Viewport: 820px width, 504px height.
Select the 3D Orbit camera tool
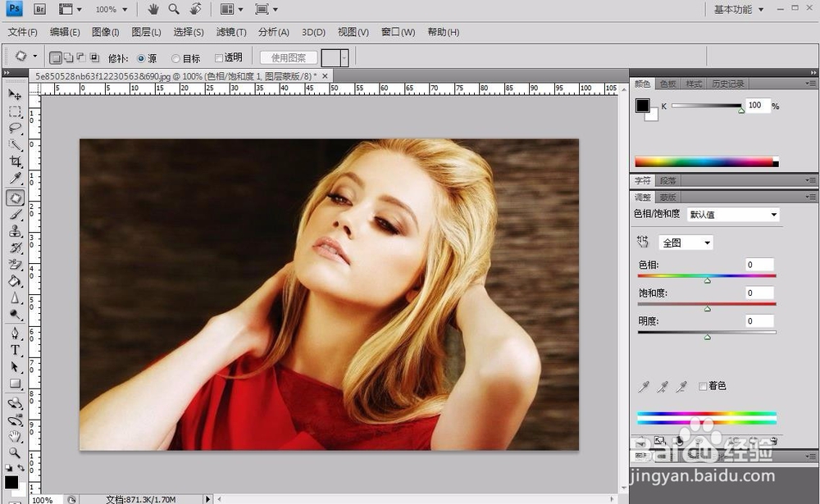15,420
